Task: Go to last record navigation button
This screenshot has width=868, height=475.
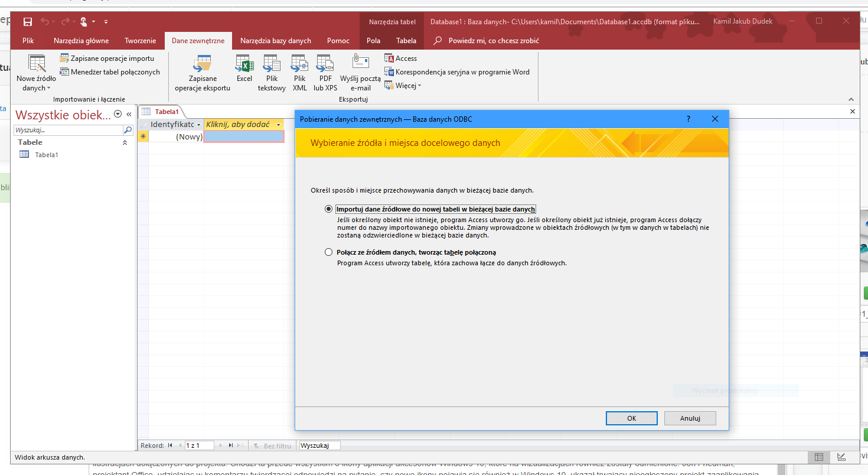Action: [x=231, y=445]
